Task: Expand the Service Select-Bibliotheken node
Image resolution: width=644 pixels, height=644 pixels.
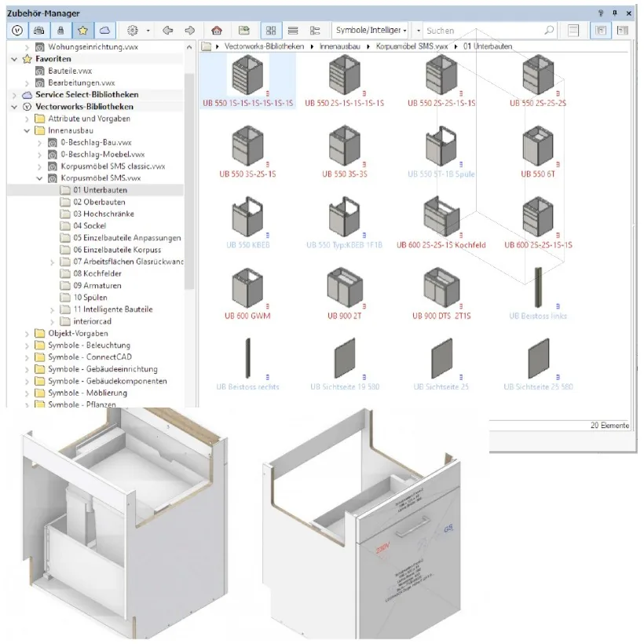Action: (14, 95)
